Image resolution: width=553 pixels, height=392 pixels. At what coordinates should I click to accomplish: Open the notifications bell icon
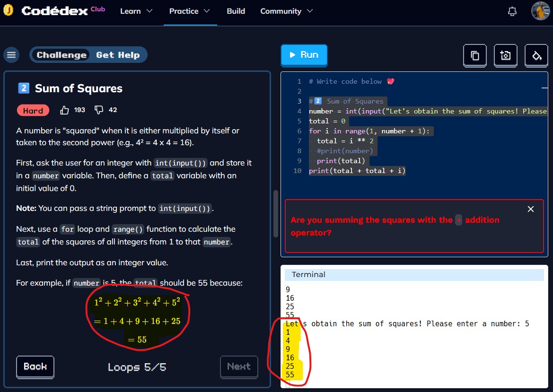point(512,11)
